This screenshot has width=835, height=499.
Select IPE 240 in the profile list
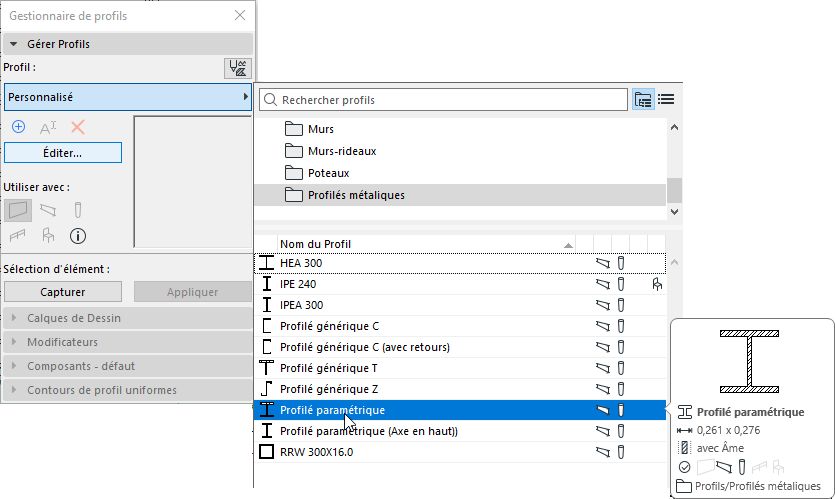[299, 284]
